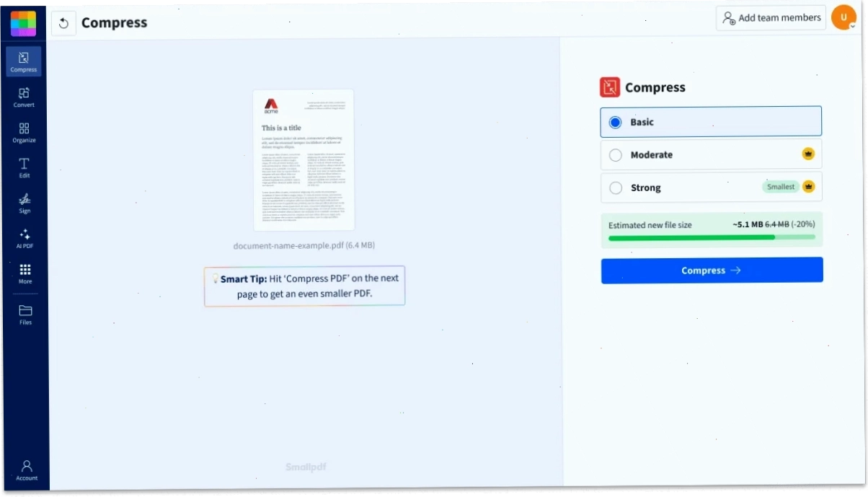This screenshot has height=497, width=868.
Task: Show More tools grid
Action: coord(25,273)
